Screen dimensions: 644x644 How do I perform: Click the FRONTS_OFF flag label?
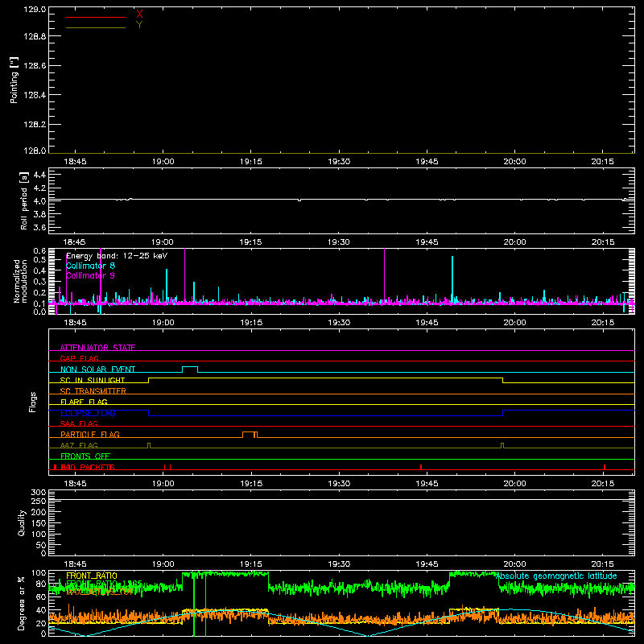[x=85, y=456]
